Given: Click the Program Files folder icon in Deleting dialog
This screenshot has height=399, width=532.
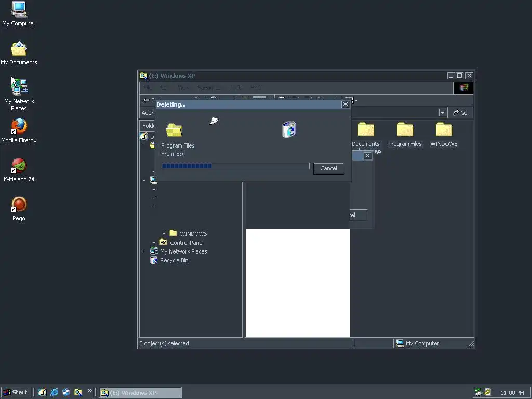Looking at the screenshot, I should [x=174, y=130].
